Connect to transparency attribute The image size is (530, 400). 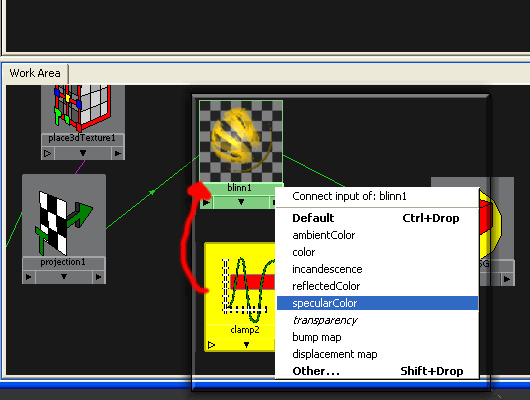point(377,320)
